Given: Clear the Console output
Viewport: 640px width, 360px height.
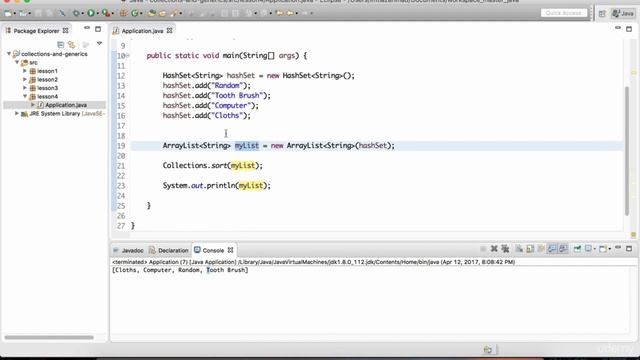Looking at the screenshot, I should coord(519,249).
